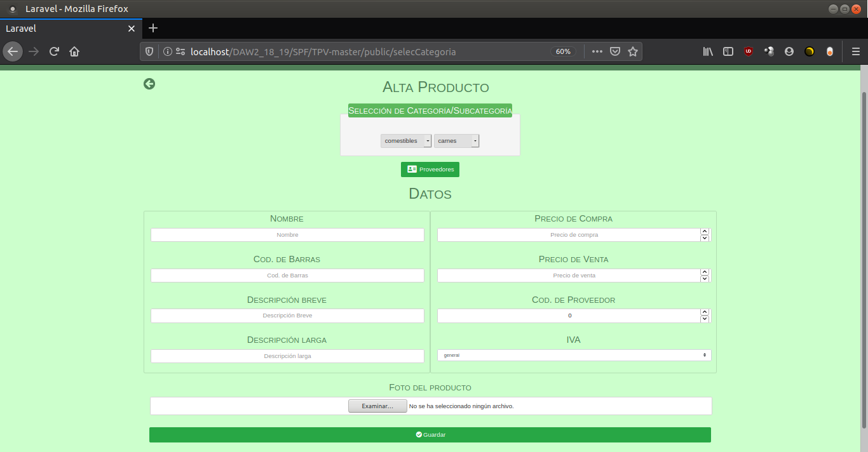Go to the browser home page

click(x=74, y=51)
